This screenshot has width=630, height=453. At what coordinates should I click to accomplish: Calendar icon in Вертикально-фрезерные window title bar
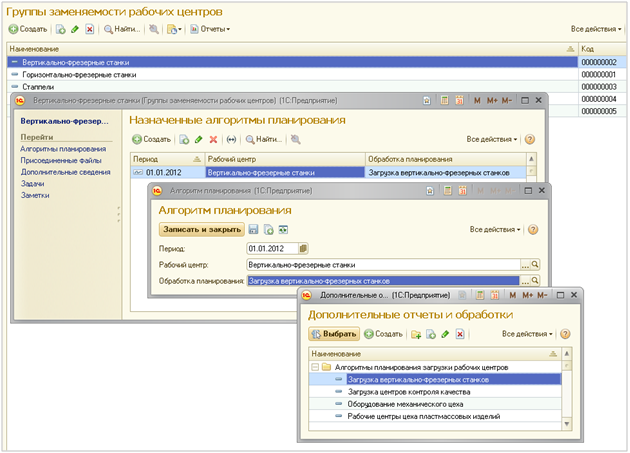459,100
